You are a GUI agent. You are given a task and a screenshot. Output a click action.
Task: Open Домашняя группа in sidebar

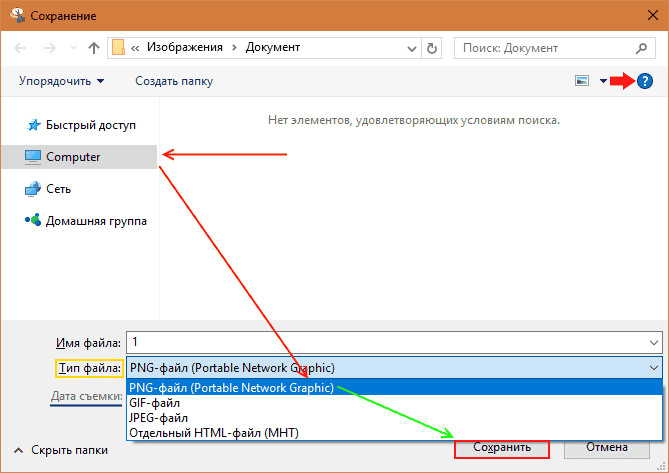tap(96, 221)
